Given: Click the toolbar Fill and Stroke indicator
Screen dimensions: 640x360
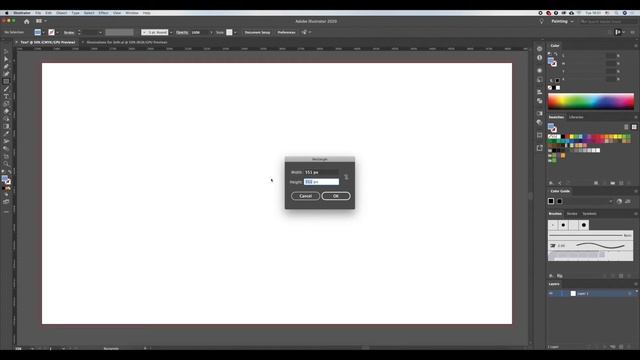Looking at the screenshot, I should (6, 180).
